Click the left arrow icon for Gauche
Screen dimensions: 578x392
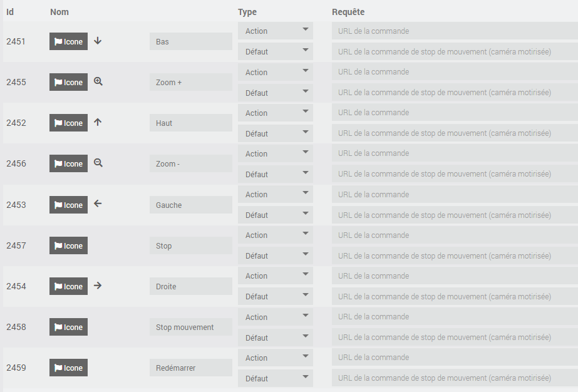[98, 204]
